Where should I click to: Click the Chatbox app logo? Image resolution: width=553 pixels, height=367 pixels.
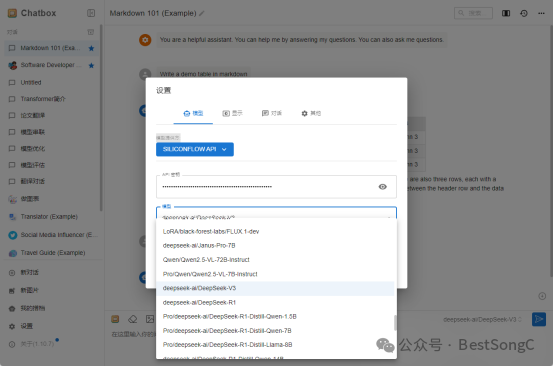pos(12,13)
